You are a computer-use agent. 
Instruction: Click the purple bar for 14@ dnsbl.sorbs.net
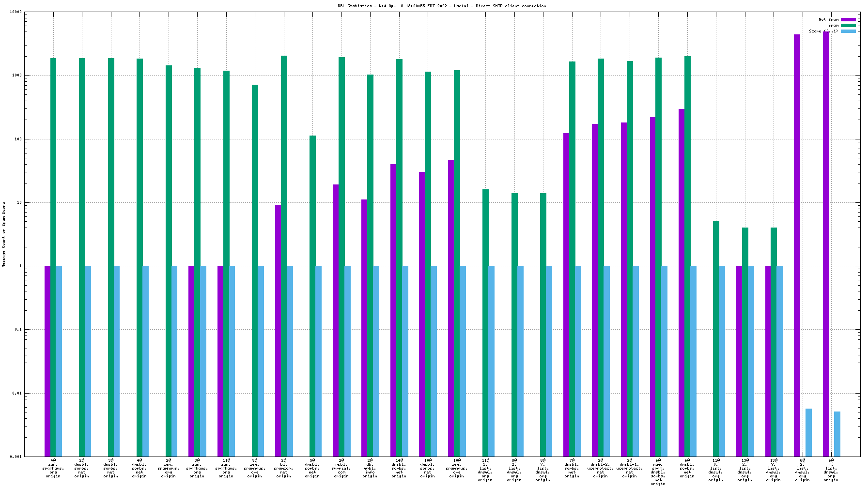[x=393, y=310]
